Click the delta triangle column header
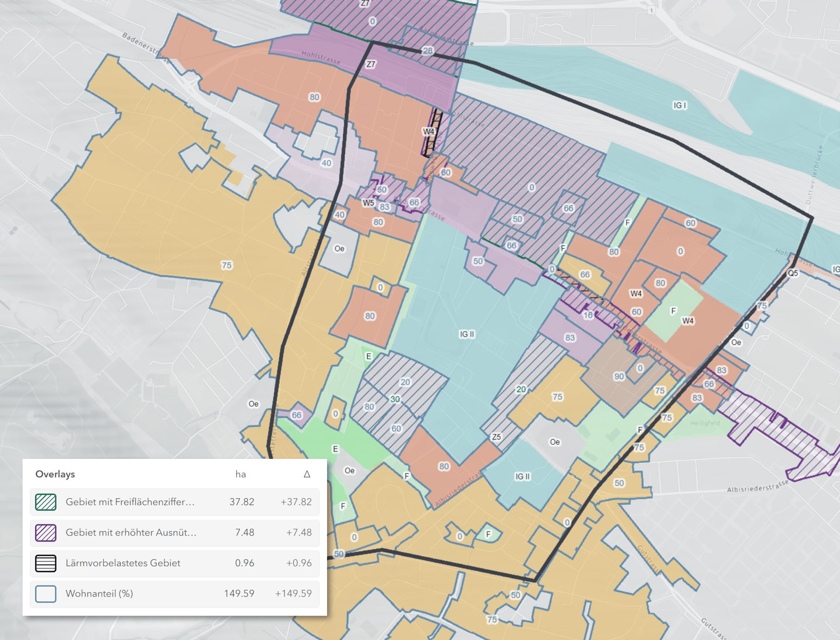Image resolution: width=840 pixels, height=640 pixels. 307,474
